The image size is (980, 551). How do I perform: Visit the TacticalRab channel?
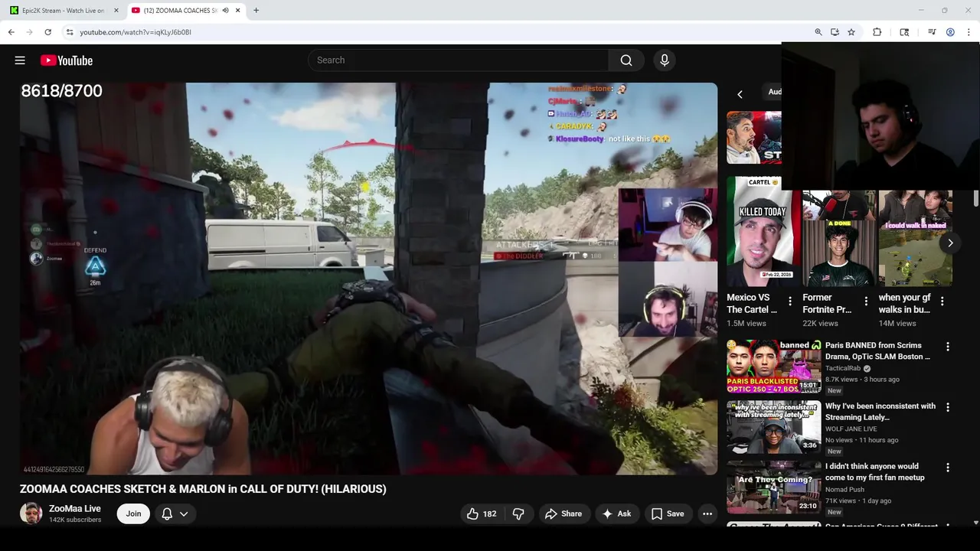[x=844, y=368]
